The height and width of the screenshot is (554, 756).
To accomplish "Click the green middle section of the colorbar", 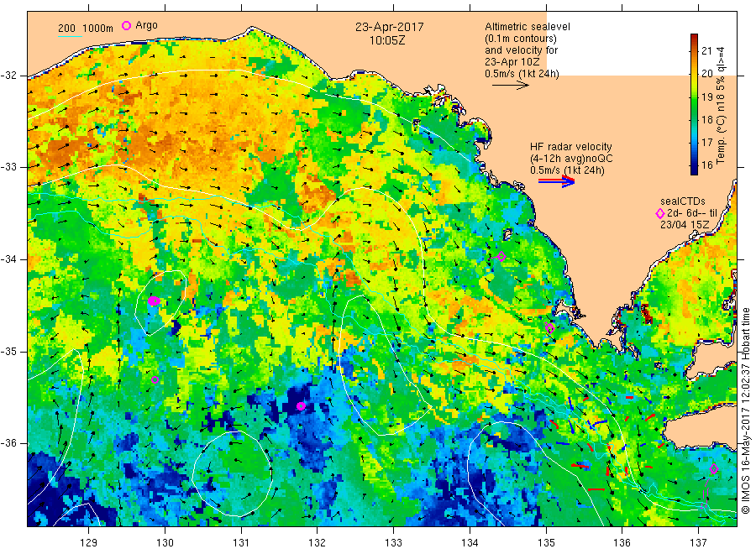I will 694,104.
